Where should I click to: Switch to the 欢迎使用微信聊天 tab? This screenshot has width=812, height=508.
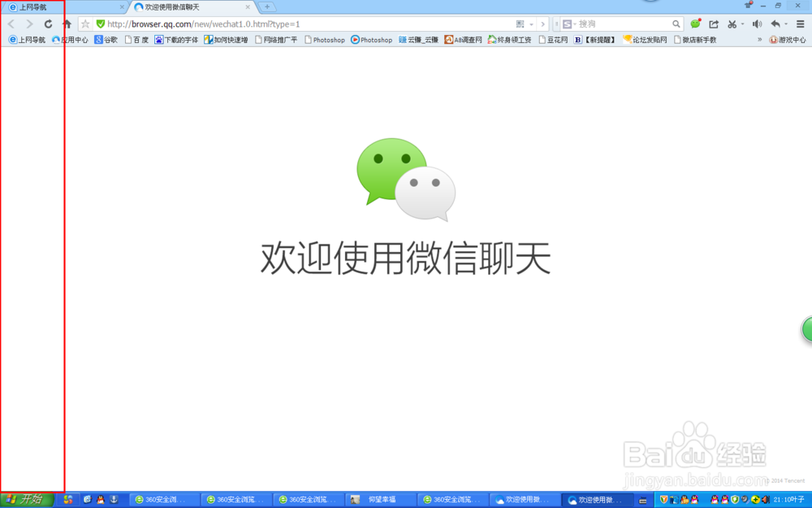tap(192, 7)
